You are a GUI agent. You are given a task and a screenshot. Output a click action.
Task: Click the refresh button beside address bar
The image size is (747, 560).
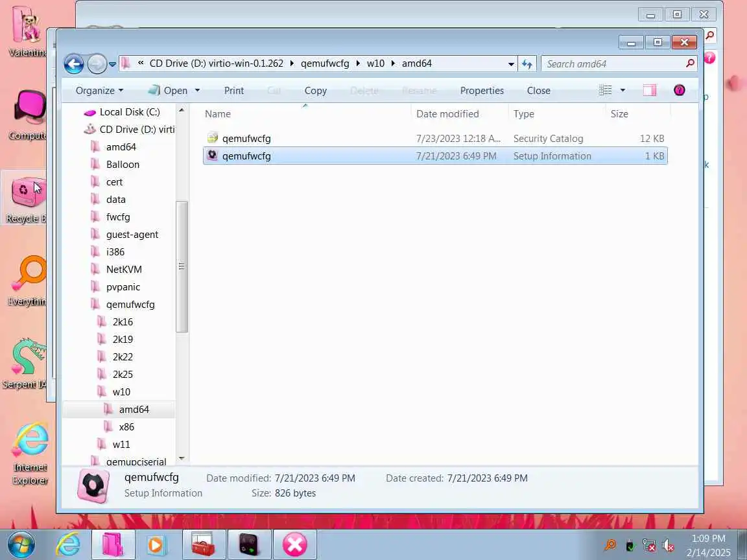click(x=527, y=64)
